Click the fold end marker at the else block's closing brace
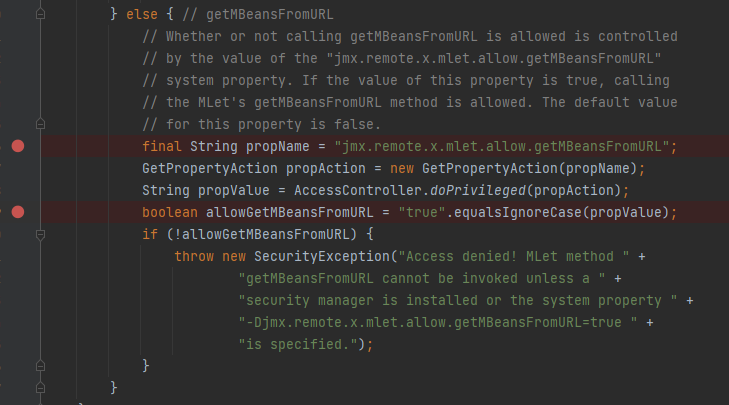The width and height of the screenshot is (729, 405). pos(41,387)
